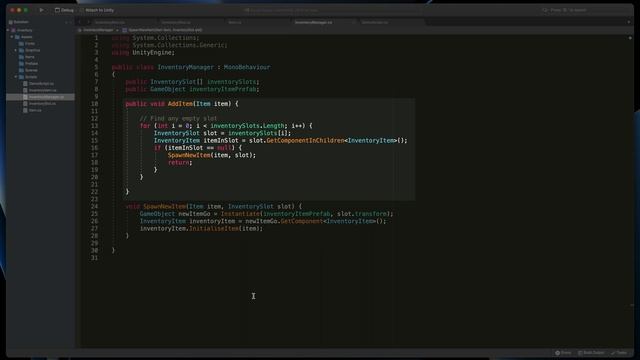Select the Fonts folder
Screen dimensions: 640x360
30,44
